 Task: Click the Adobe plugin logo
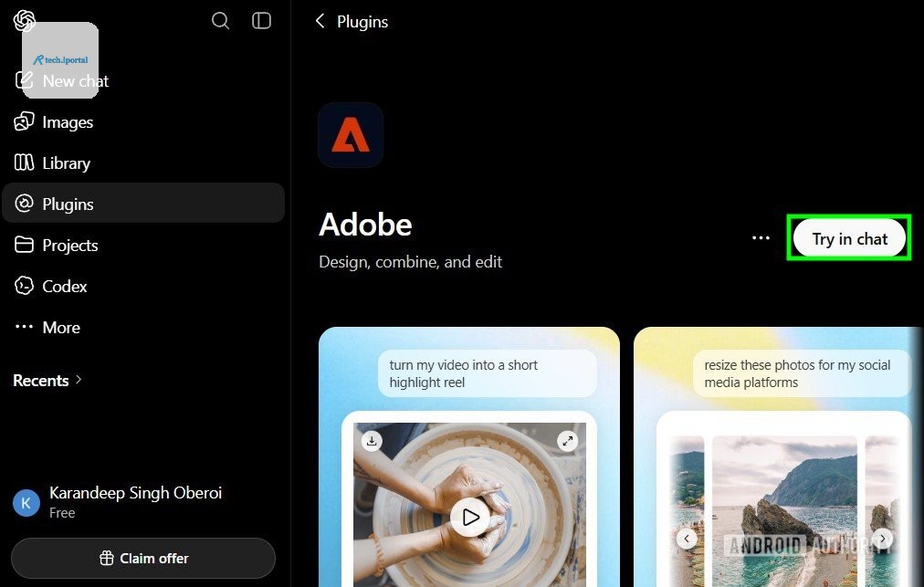coord(351,135)
